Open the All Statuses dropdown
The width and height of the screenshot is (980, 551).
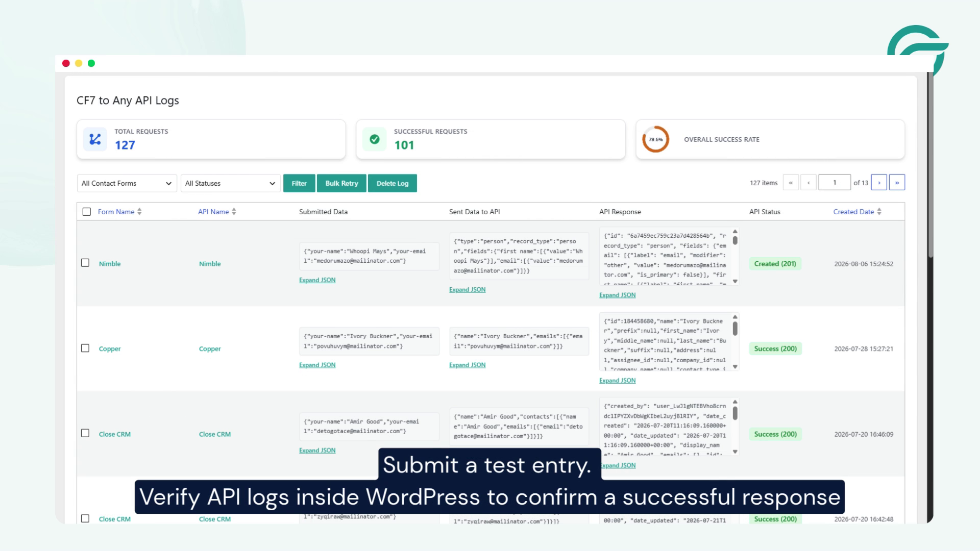(x=230, y=183)
